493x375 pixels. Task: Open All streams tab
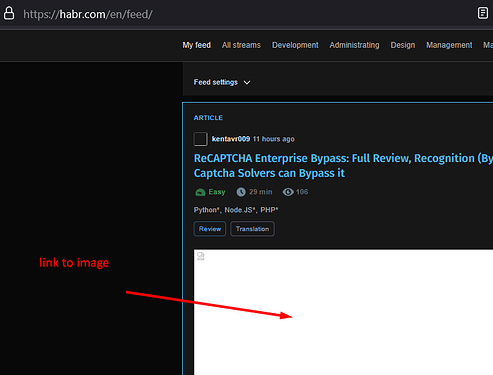coord(241,45)
